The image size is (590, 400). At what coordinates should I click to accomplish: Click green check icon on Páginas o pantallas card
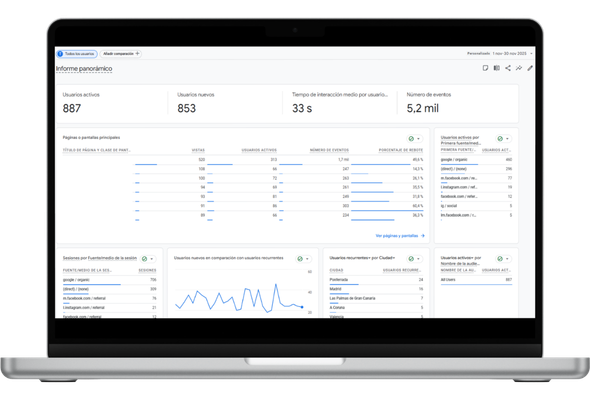pos(411,138)
